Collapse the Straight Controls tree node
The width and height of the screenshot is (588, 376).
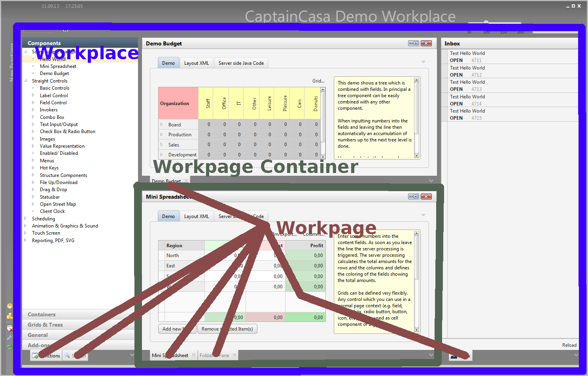pyautogui.click(x=26, y=81)
